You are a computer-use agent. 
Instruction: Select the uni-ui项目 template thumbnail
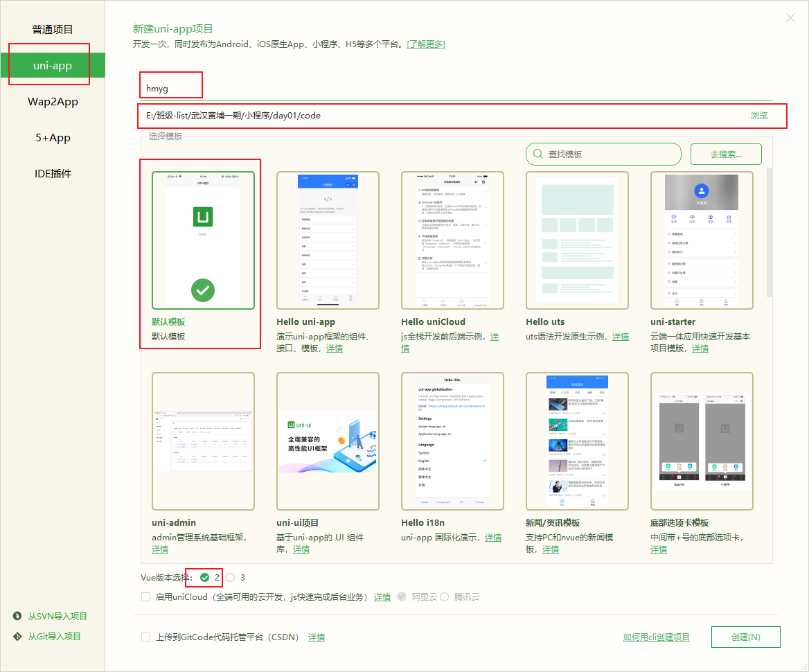click(x=328, y=441)
